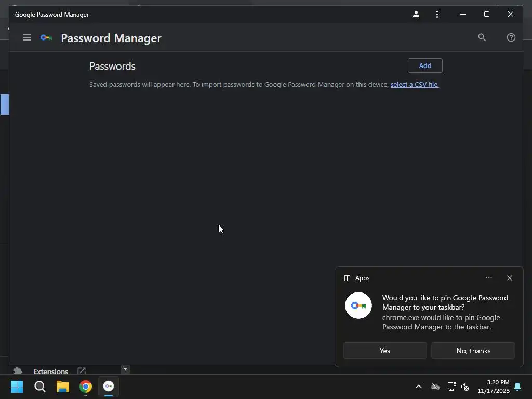
Task: Switch to Google Chrome in the taskbar
Action: [x=86, y=387]
